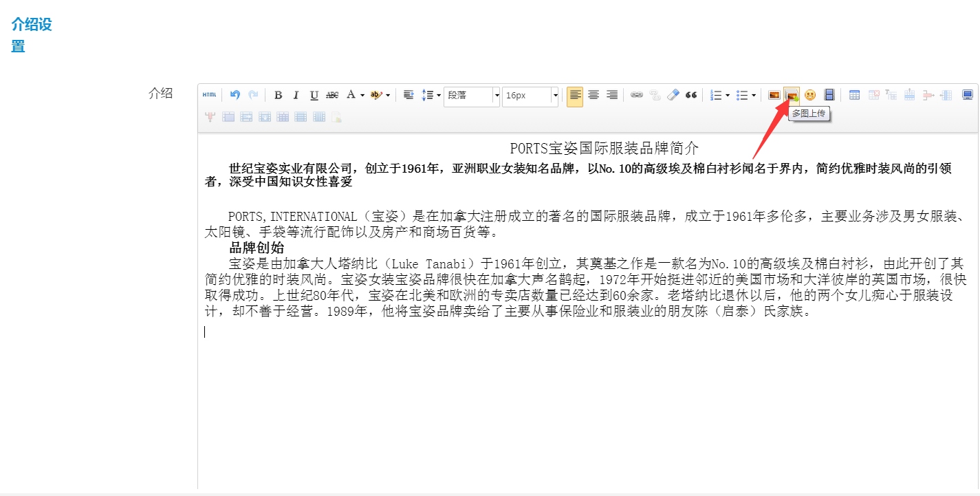Apply font color with the A icon
This screenshot has width=980, height=496.
[x=351, y=95]
